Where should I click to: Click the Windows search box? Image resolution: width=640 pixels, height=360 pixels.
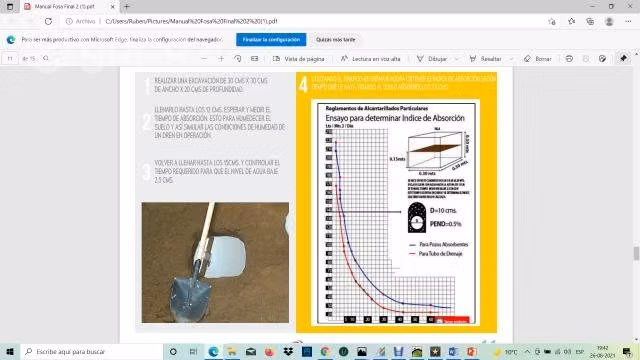(91, 351)
